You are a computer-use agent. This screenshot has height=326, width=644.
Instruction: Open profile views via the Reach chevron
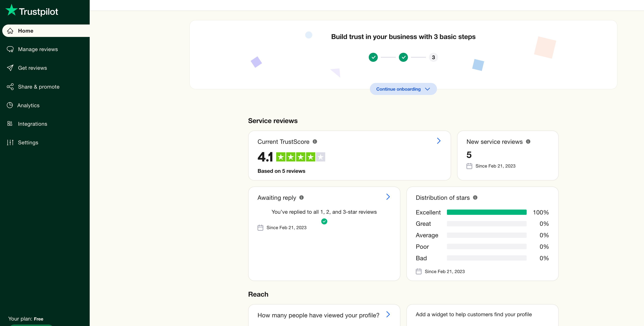click(x=388, y=315)
